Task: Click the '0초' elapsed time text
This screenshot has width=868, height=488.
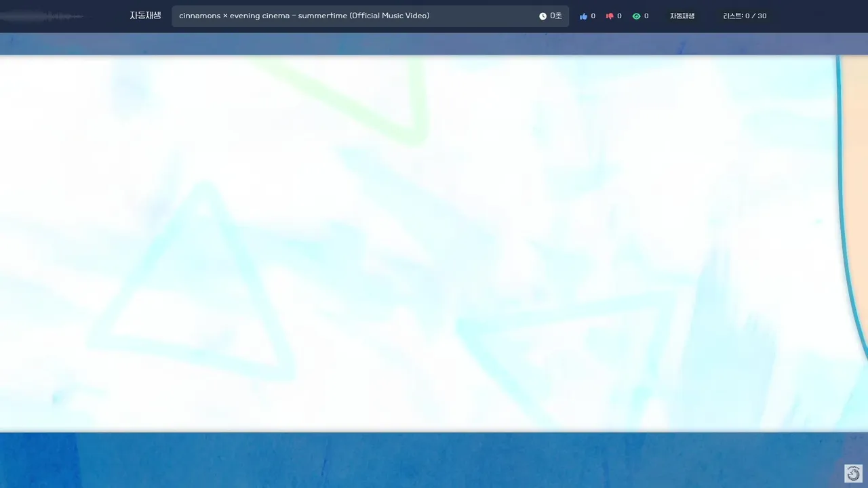Action: [556, 16]
